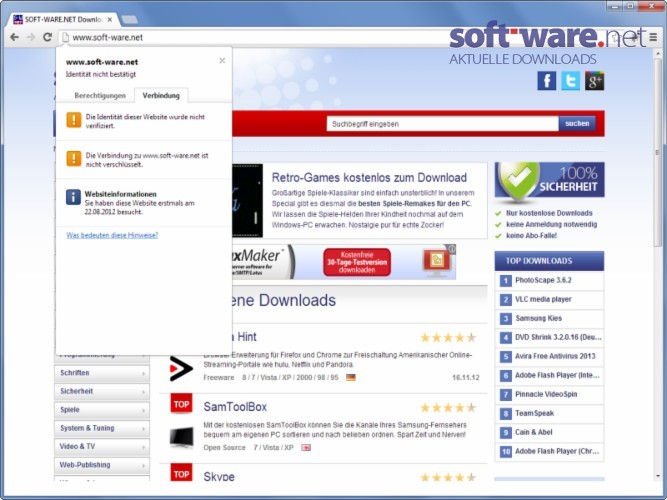This screenshot has width=667, height=500.
Task: Click the German flag icon for Media Hint
Action: (351, 377)
